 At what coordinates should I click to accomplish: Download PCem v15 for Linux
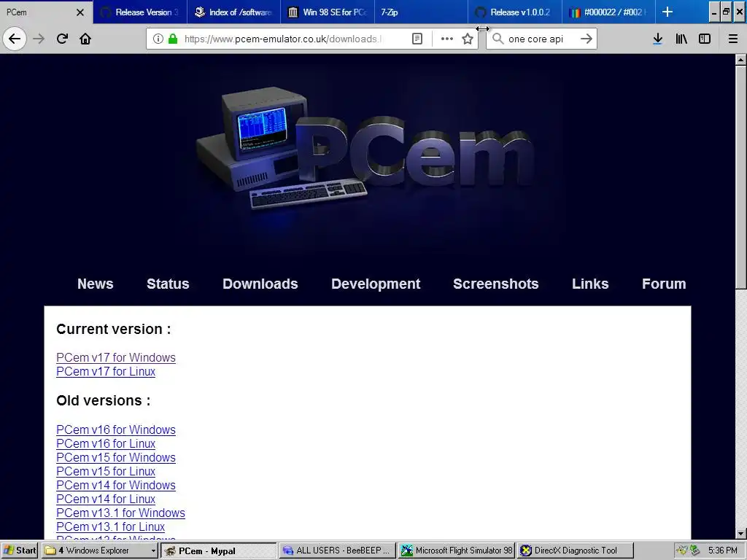point(106,471)
